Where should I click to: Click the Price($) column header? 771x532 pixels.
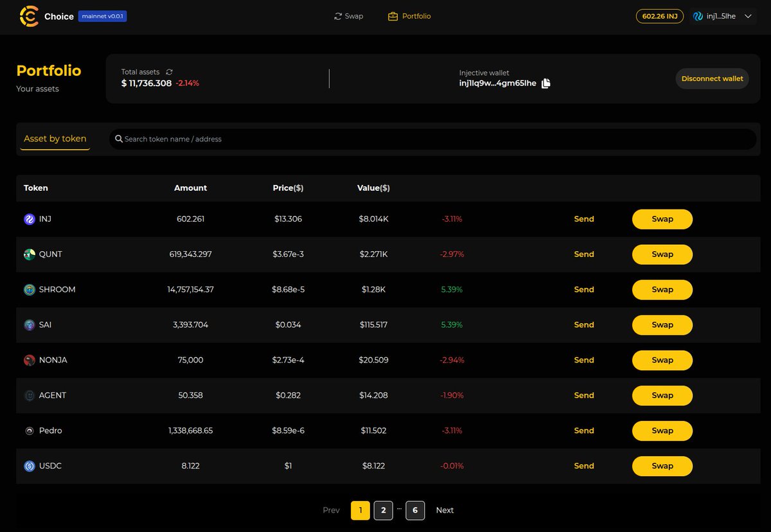288,188
